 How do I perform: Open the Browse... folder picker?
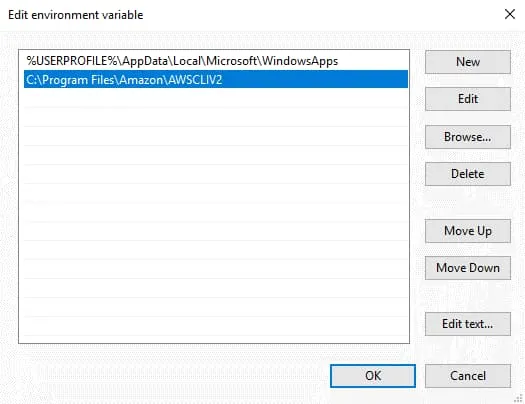(468, 137)
